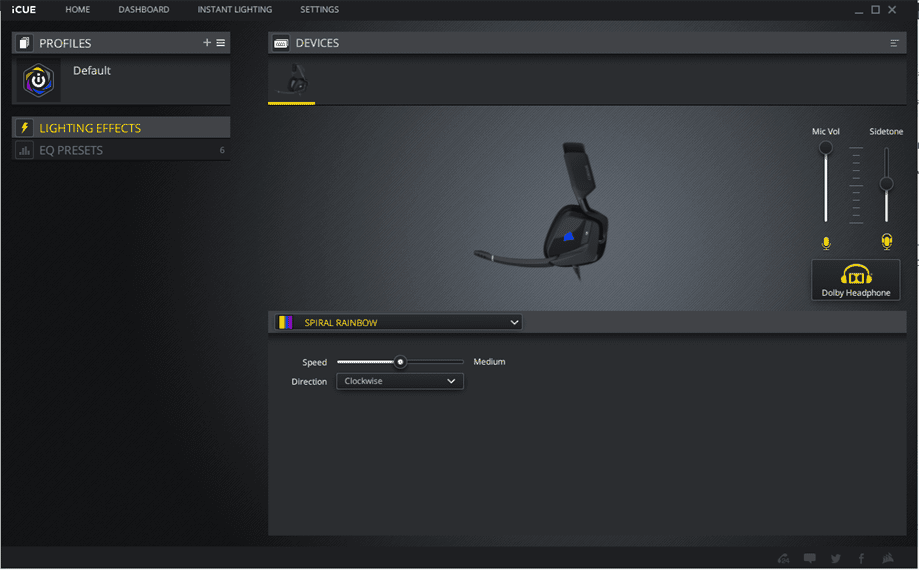919x570 pixels.
Task: Open the DASHBOARD tab
Action: (x=144, y=9)
